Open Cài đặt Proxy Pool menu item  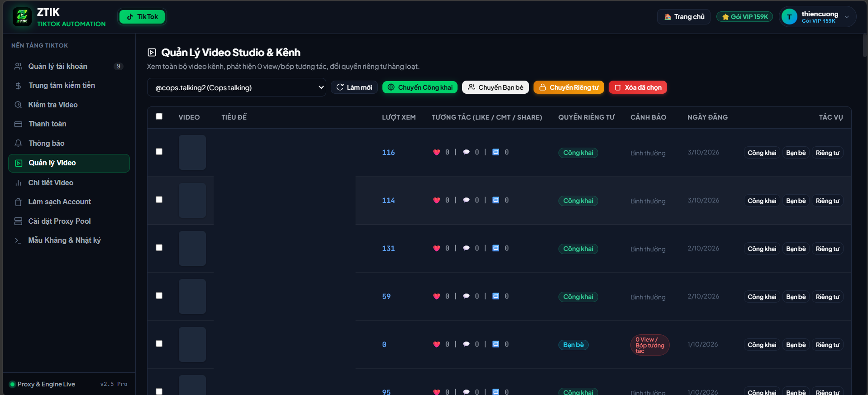click(x=69, y=221)
